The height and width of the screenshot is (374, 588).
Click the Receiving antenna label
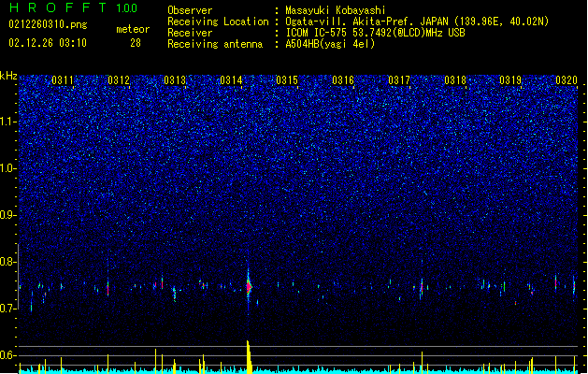pyautogui.click(x=215, y=44)
